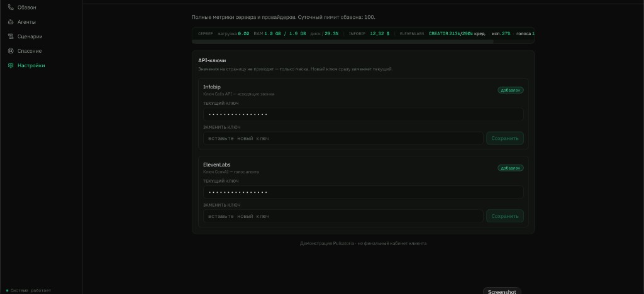
Task: Click the lifebuoy icon beside Спасение
Action: pyautogui.click(x=11, y=51)
